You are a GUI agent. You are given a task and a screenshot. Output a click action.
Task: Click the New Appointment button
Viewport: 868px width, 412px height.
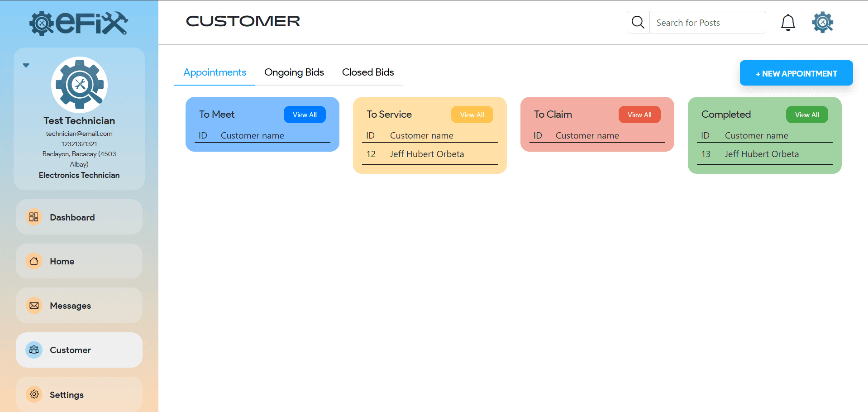[x=796, y=73]
